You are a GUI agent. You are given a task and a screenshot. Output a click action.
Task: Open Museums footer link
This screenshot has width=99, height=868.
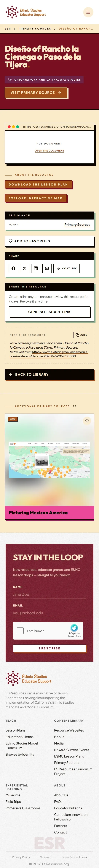[x=13, y=795]
